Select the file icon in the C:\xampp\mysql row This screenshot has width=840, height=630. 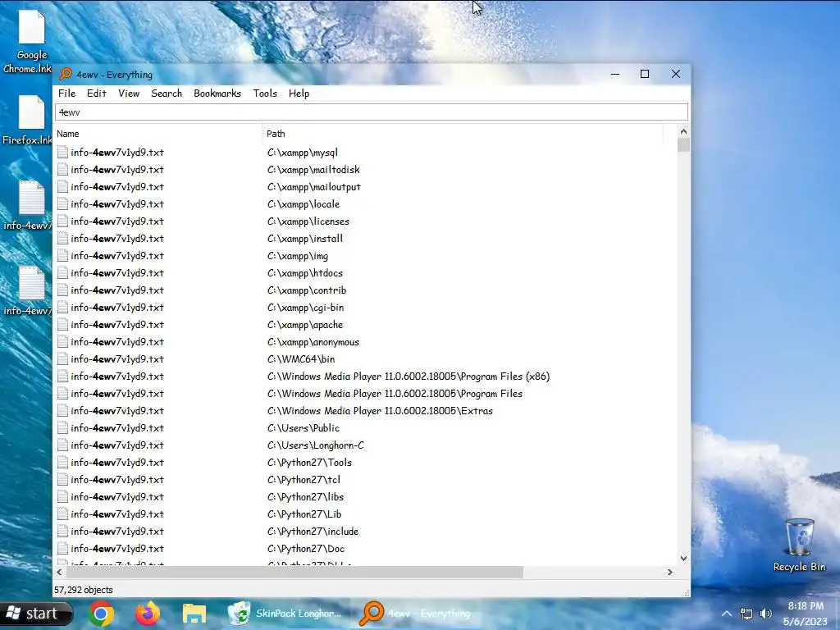pyautogui.click(x=62, y=152)
